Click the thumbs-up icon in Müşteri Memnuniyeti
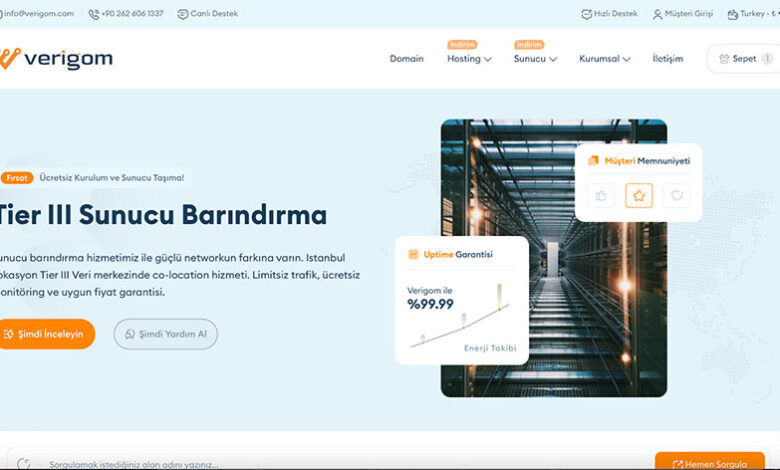The width and height of the screenshot is (780, 470). point(601,196)
